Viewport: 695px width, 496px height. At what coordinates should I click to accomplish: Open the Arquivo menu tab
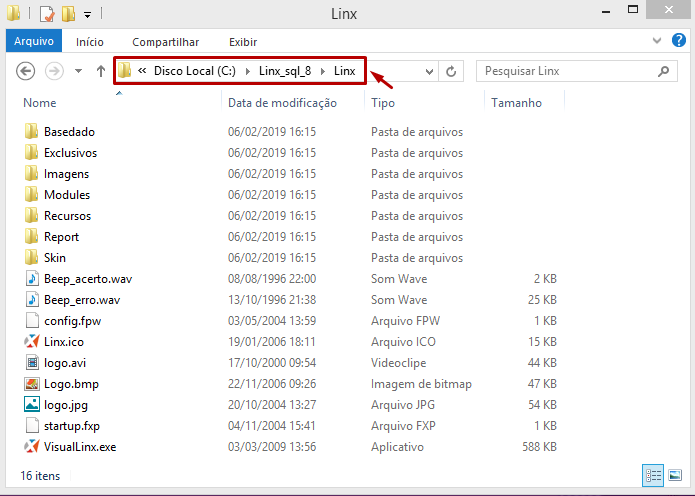(x=34, y=41)
